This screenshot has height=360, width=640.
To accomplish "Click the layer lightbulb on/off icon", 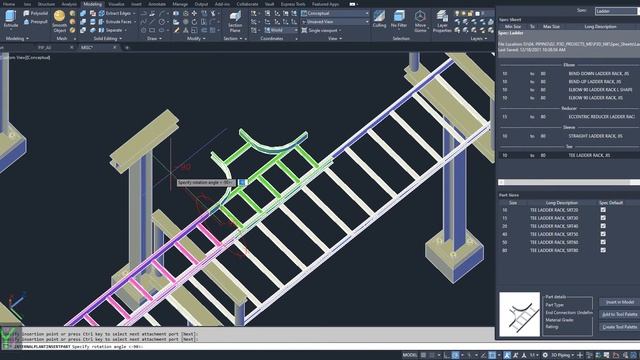I will [x=457, y=13].
